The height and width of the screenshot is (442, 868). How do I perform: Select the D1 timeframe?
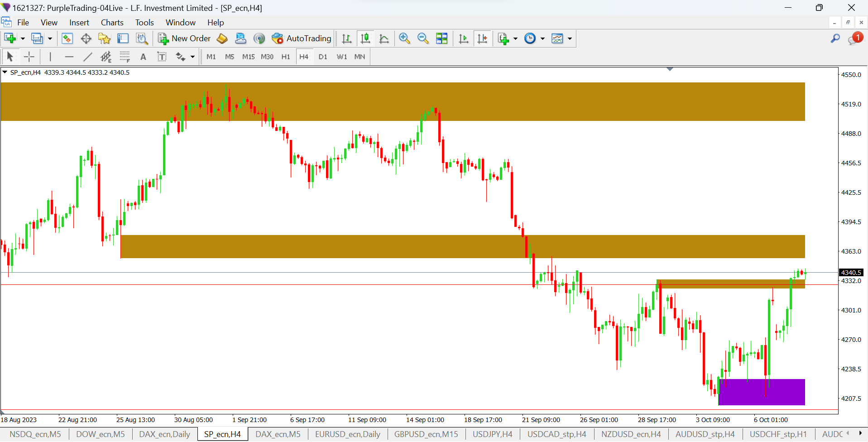click(x=322, y=57)
